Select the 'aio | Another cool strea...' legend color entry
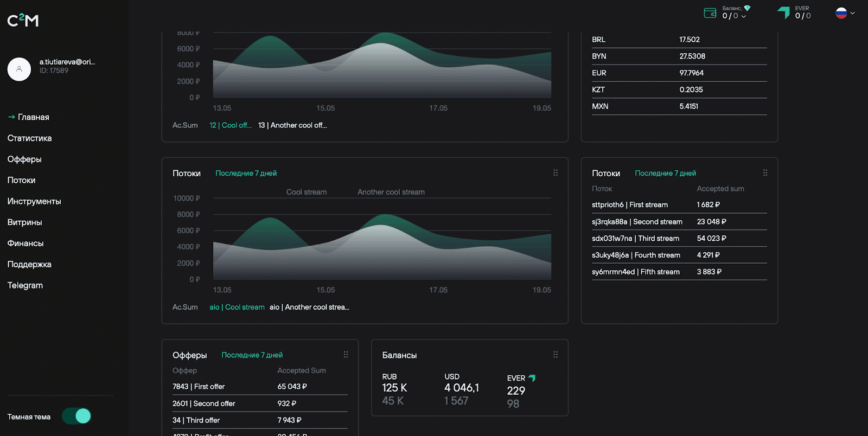The height and width of the screenshot is (436, 868). point(309,307)
